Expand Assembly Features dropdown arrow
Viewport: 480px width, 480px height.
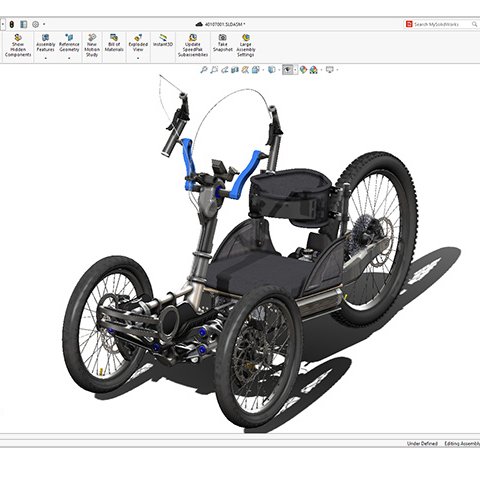[46, 58]
